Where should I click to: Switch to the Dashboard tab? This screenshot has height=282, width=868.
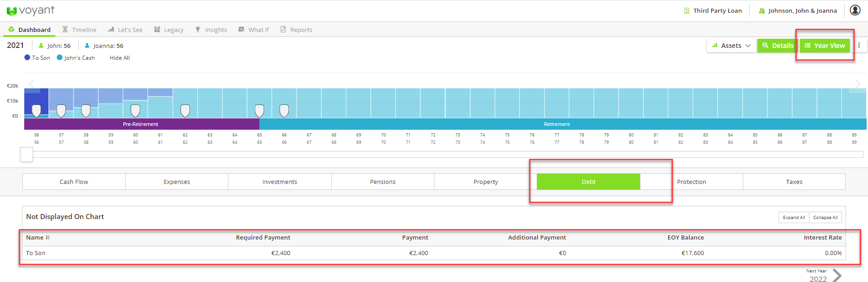click(x=30, y=30)
